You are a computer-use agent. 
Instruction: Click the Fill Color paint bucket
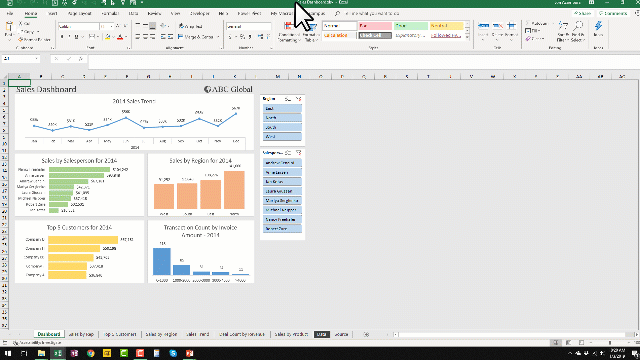pos(107,37)
